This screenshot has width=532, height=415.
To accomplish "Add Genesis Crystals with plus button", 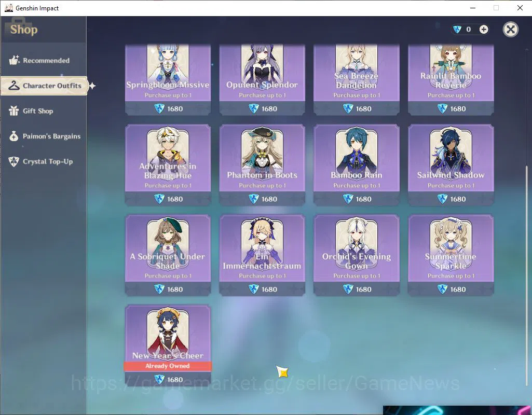I will tap(484, 30).
